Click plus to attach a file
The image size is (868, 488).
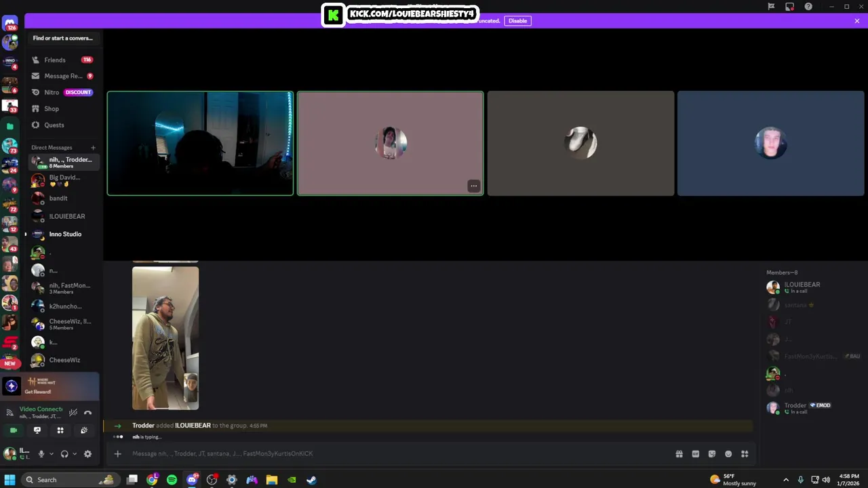point(117,454)
